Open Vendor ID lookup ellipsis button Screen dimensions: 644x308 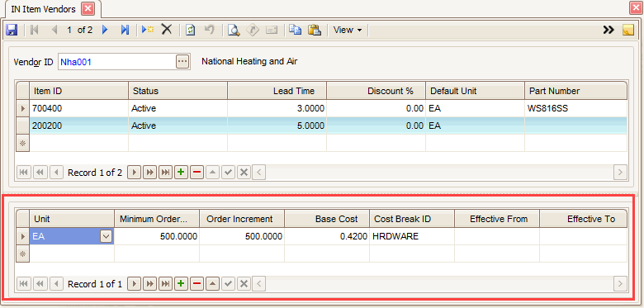pyautogui.click(x=182, y=62)
